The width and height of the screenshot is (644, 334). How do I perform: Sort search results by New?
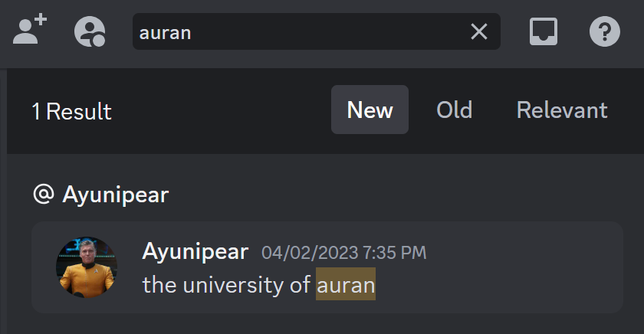(x=370, y=110)
